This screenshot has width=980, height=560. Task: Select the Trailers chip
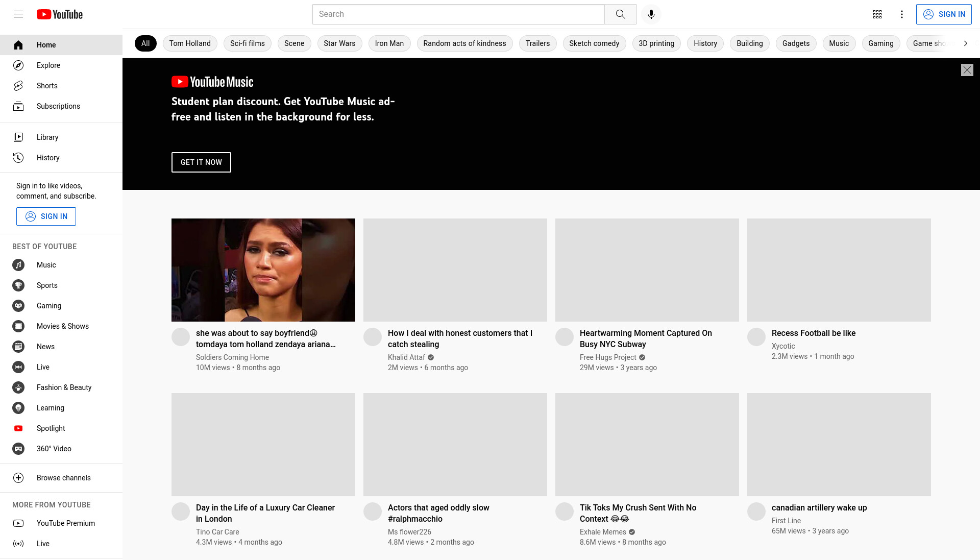[537, 43]
